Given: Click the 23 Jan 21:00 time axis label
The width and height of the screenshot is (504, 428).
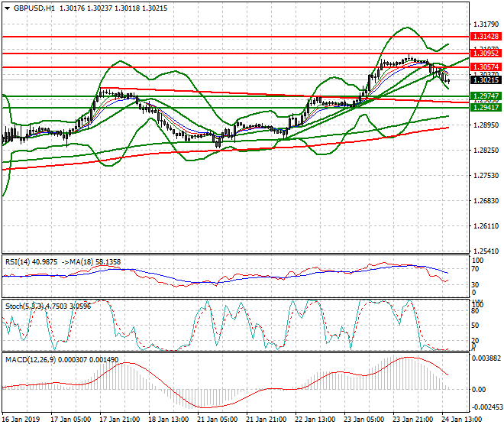Looking at the screenshot, I should point(412,420).
